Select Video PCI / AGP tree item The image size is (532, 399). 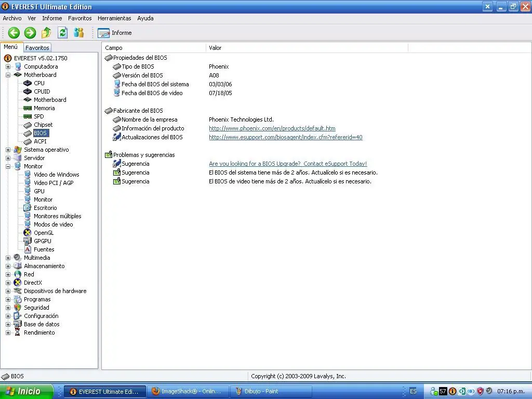[x=54, y=183]
